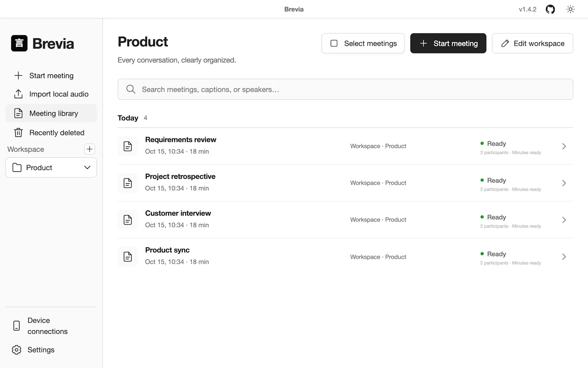This screenshot has width=588, height=368.
Task: Click the pencil icon on Edit workspace
Action: (x=505, y=43)
